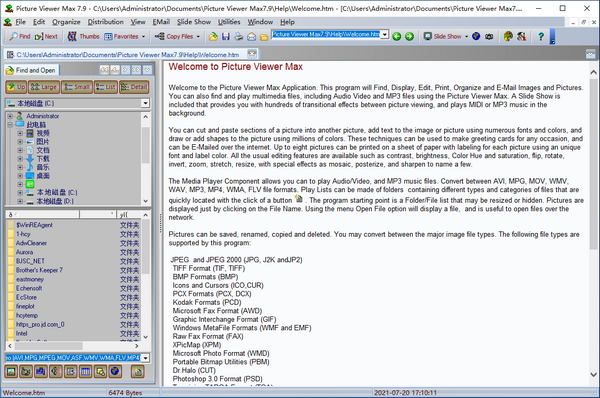Click the audio speaker filter icon
Viewport: 600px width, 398px height.
click(x=56, y=371)
